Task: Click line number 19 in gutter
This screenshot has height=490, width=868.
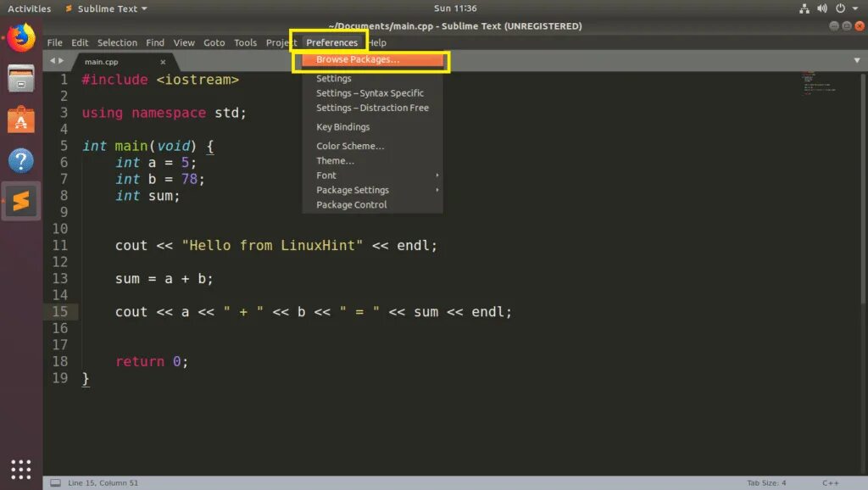Action: (x=60, y=378)
